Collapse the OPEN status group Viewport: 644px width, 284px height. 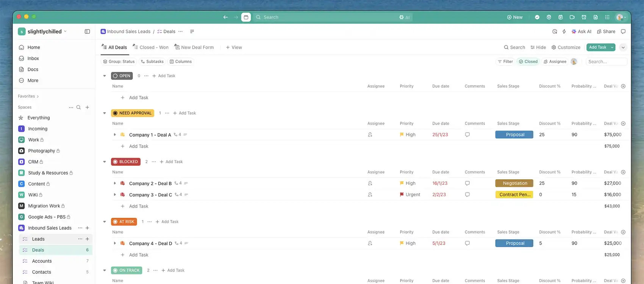tap(105, 76)
